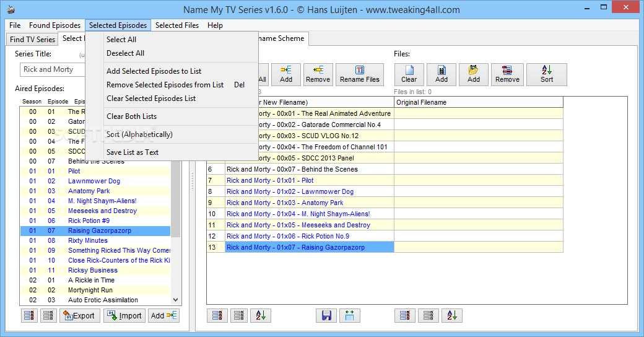Image resolution: width=644 pixels, height=337 pixels.
Task: Select filename row 00x07 - Behind the Scenes
Action: click(x=310, y=169)
